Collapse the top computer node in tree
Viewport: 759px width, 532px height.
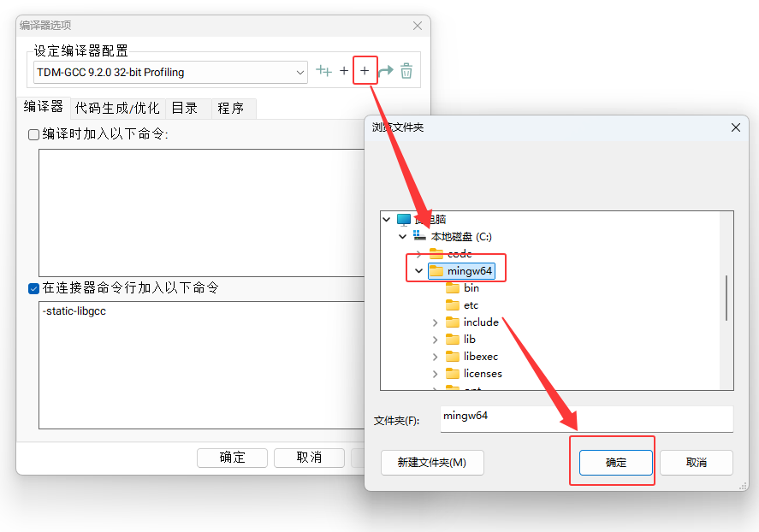click(386, 220)
